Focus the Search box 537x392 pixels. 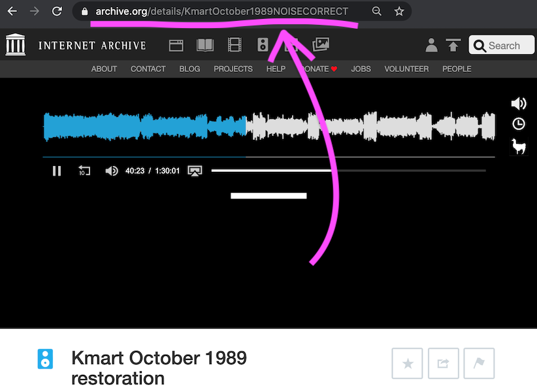coord(501,45)
